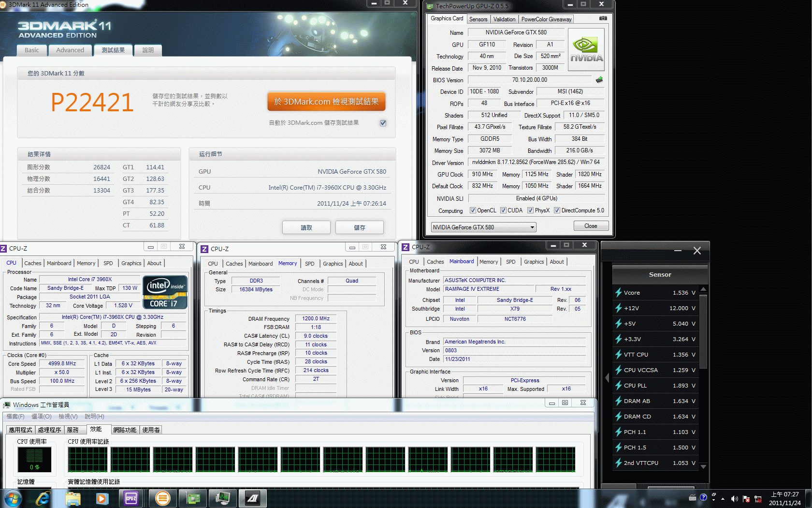Click the Vcore lightning bolt icon in Sensor panel
This screenshot has height=508, width=812.
618,293
